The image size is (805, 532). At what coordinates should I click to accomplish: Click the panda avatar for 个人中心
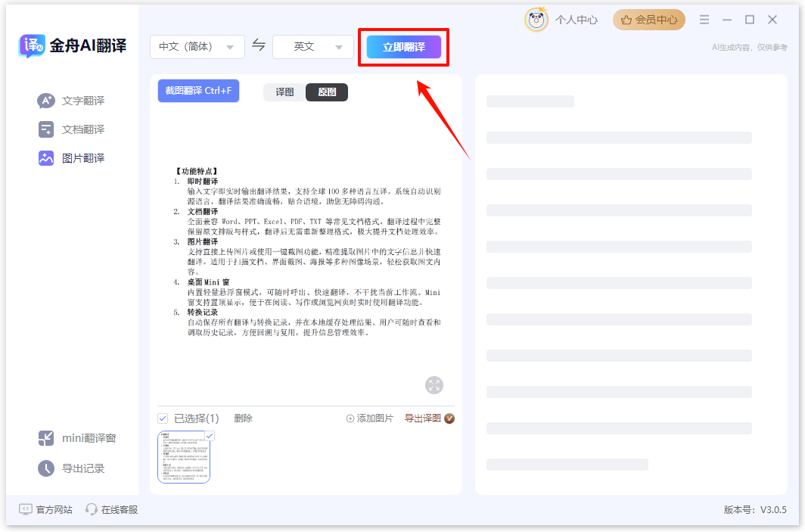(536, 20)
